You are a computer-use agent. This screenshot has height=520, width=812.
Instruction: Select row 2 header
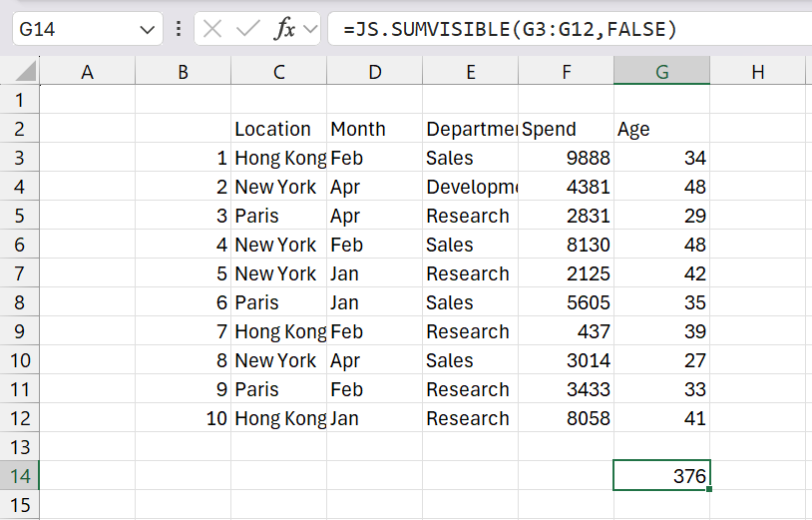tap(20, 129)
